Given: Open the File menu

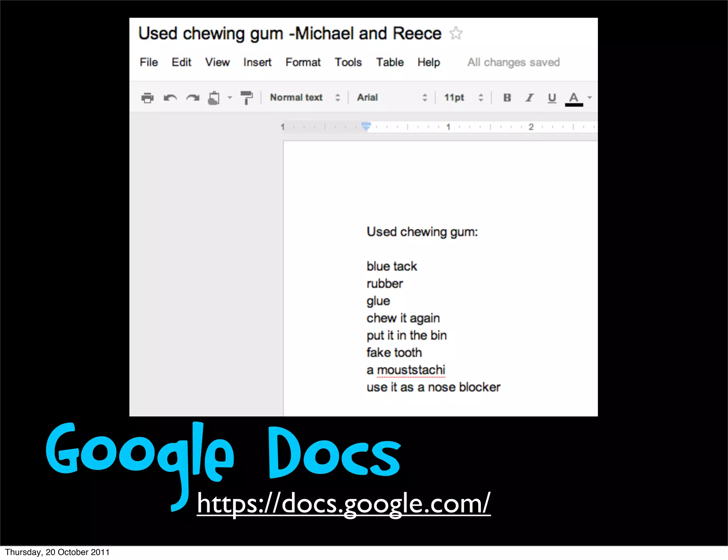Looking at the screenshot, I should [149, 62].
